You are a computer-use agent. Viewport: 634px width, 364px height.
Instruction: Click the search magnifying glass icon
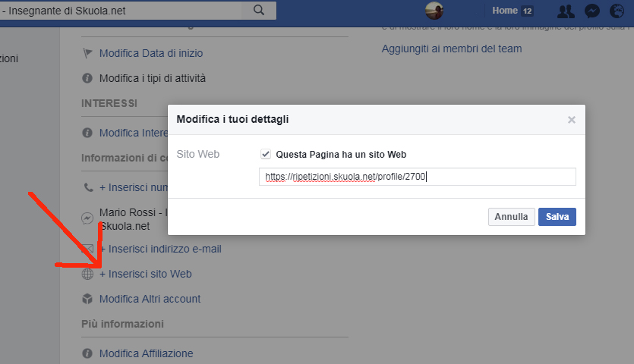259,10
